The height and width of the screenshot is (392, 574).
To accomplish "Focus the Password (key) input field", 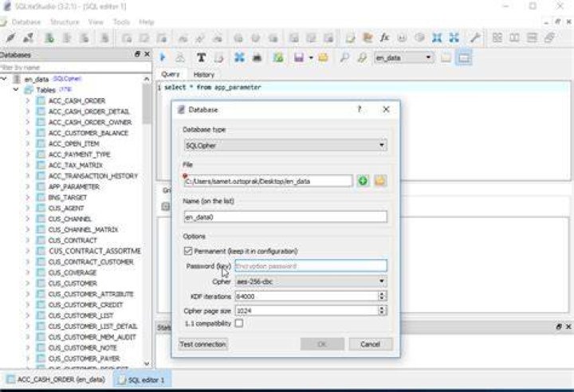I will coord(311,266).
